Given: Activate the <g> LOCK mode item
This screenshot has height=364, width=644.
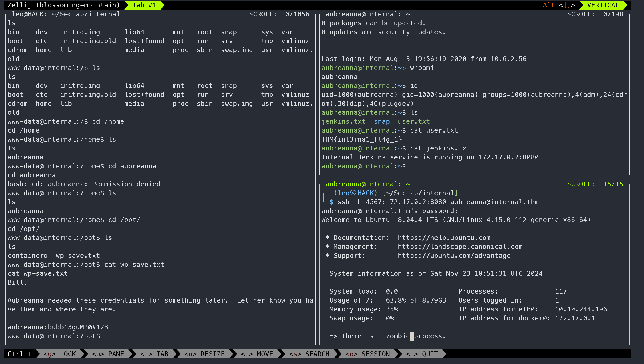Looking at the screenshot, I should point(60,354).
